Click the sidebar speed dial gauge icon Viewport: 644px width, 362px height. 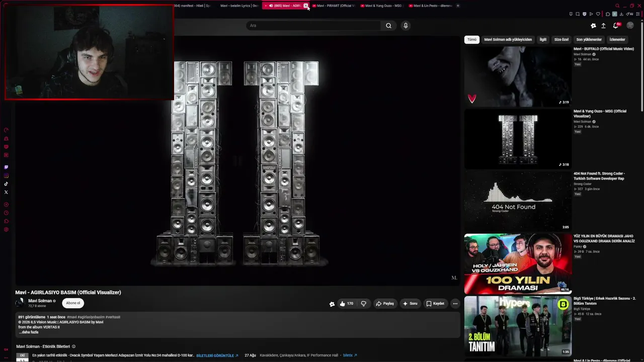[6, 130]
